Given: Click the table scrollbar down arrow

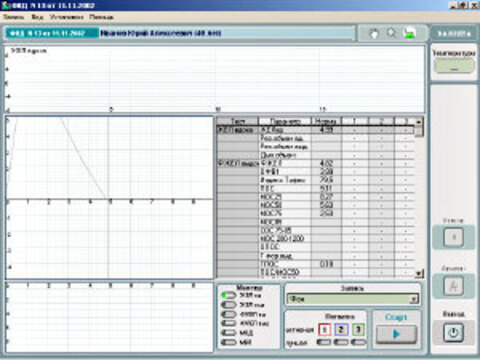Looking at the screenshot, I should (419, 274).
